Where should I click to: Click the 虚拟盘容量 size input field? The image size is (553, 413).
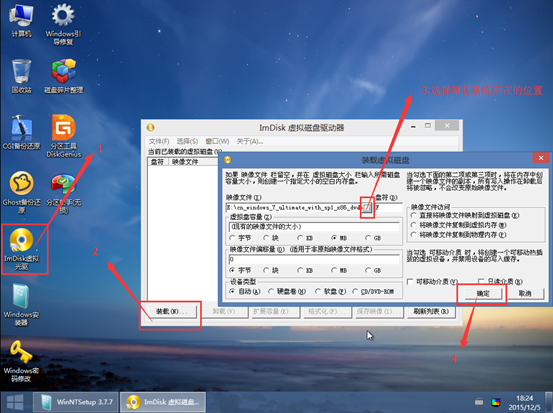coord(314,227)
